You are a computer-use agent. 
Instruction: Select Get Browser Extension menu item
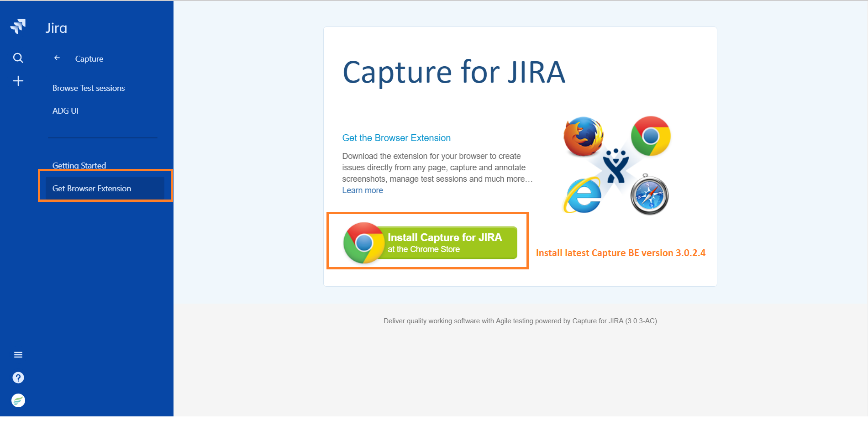pyautogui.click(x=105, y=188)
